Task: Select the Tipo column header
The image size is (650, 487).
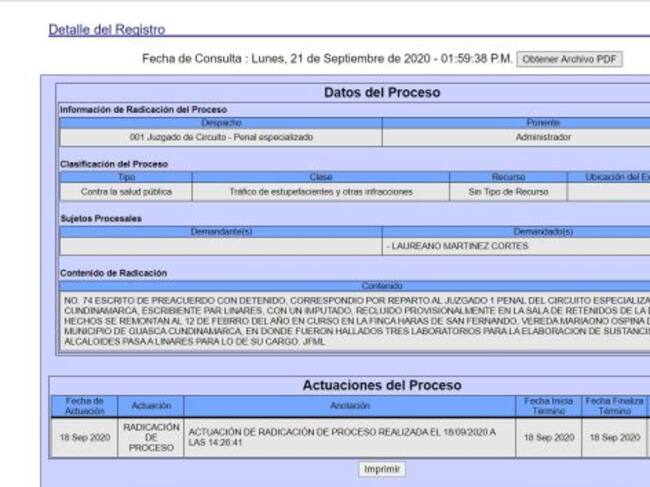Action: [126, 177]
